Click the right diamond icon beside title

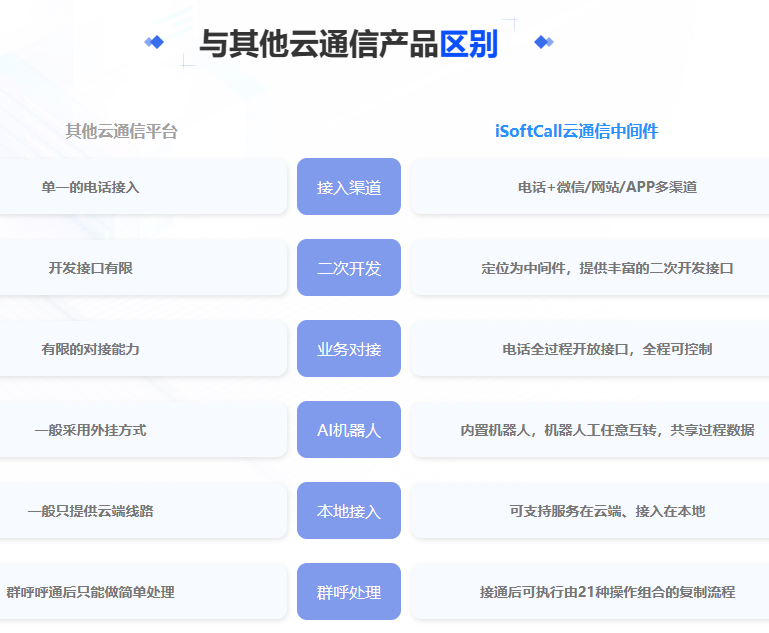(x=543, y=42)
